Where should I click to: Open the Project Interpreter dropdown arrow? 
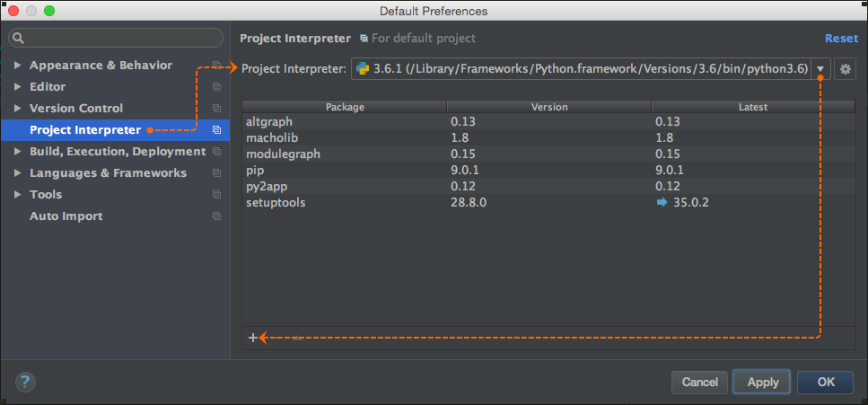click(821, 69)
